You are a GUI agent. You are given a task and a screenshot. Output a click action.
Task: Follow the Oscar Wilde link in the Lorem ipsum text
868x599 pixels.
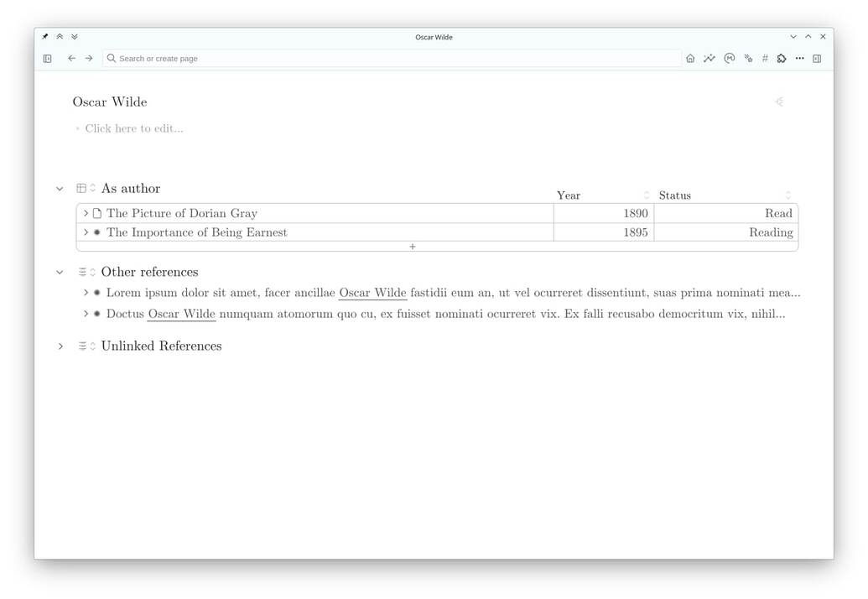pos(372,293)
